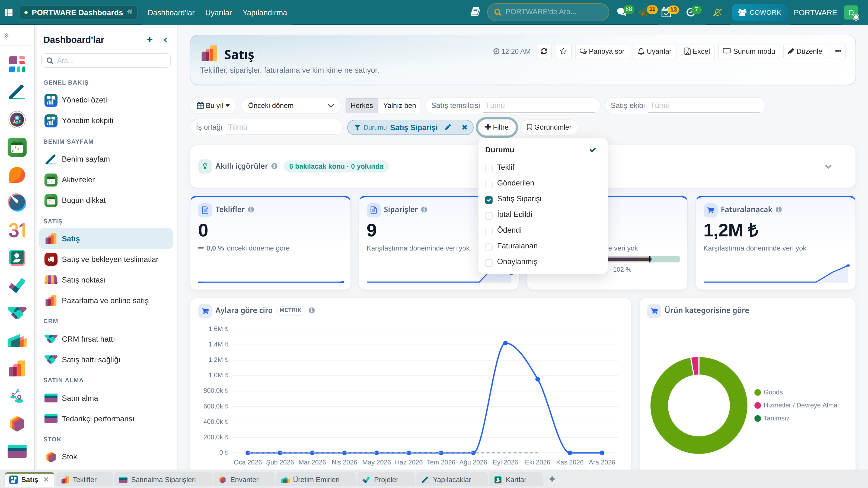Click the Excel export button
The image size is (868, 488).
[x=697, y=51]
